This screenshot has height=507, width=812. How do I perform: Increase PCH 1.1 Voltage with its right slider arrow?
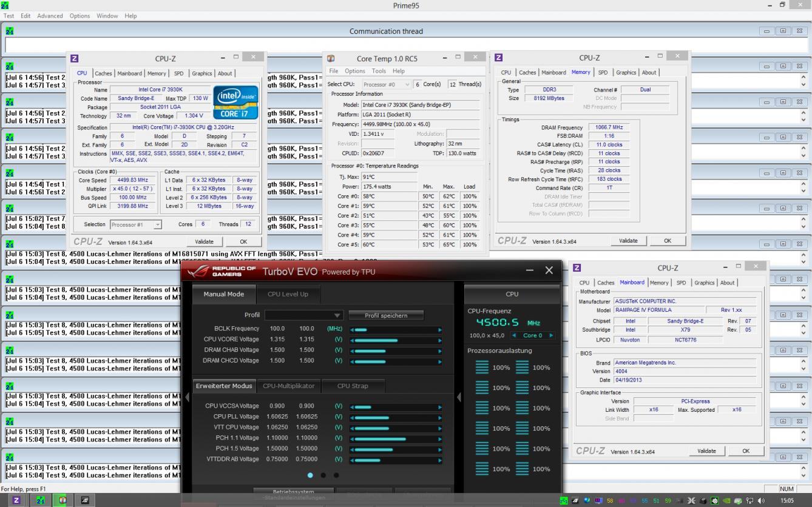[440, 438]
